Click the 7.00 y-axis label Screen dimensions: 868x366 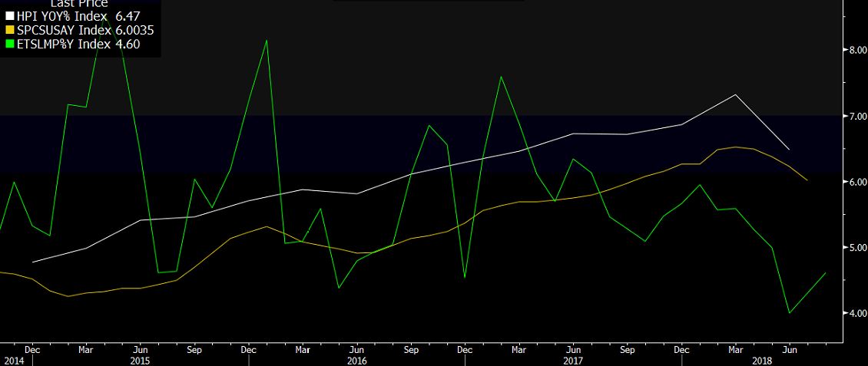point(857,116)
